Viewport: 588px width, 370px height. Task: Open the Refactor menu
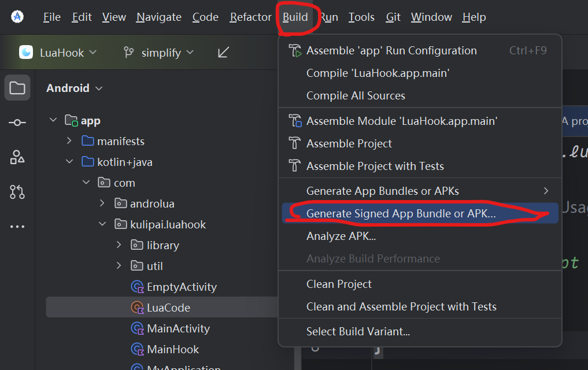pos(250,17)
